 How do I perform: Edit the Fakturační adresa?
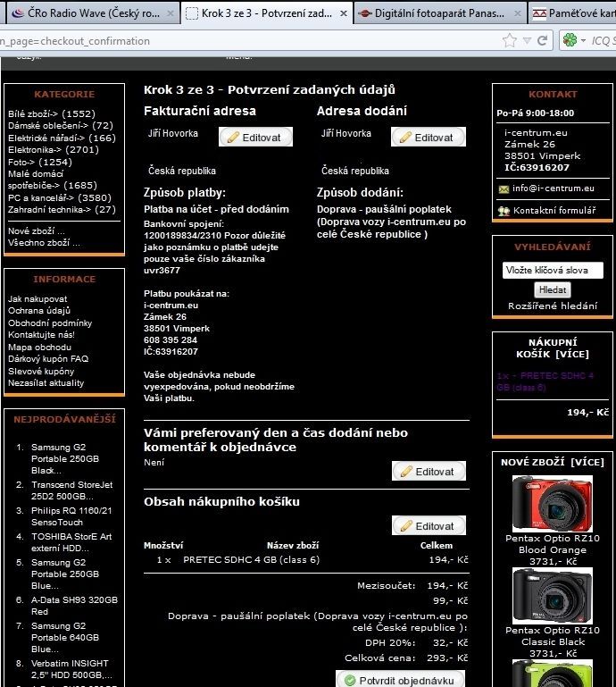point(255,138)
